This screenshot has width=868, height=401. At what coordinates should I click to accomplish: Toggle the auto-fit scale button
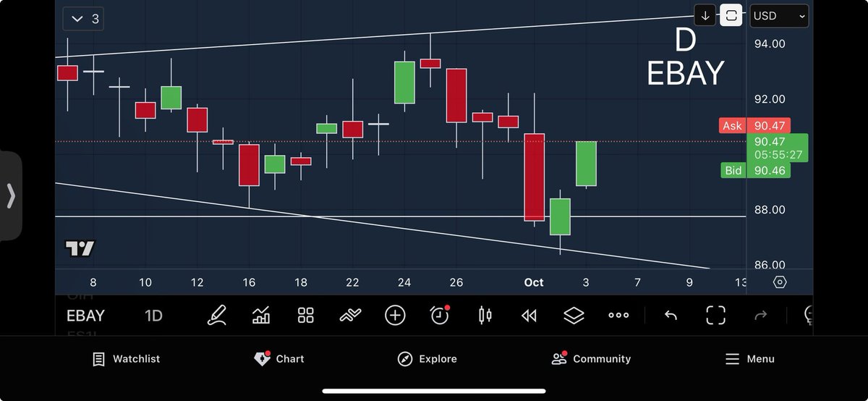point(731,15)
